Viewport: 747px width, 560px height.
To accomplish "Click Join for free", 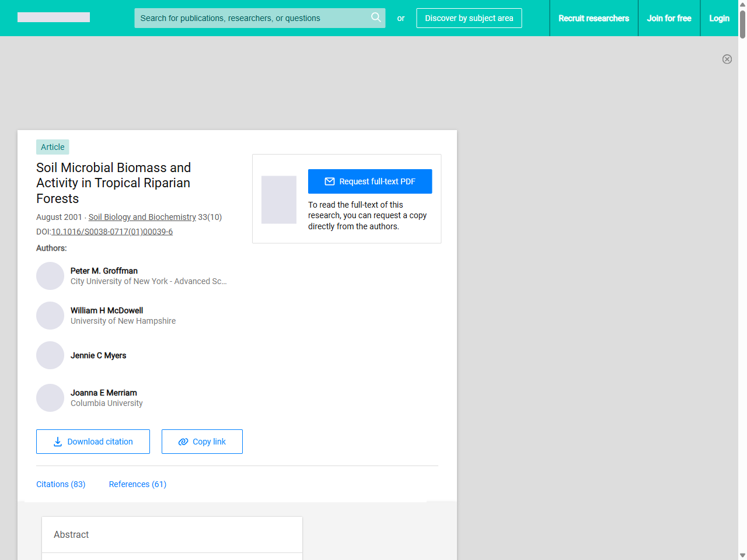I will pos(669,18).
